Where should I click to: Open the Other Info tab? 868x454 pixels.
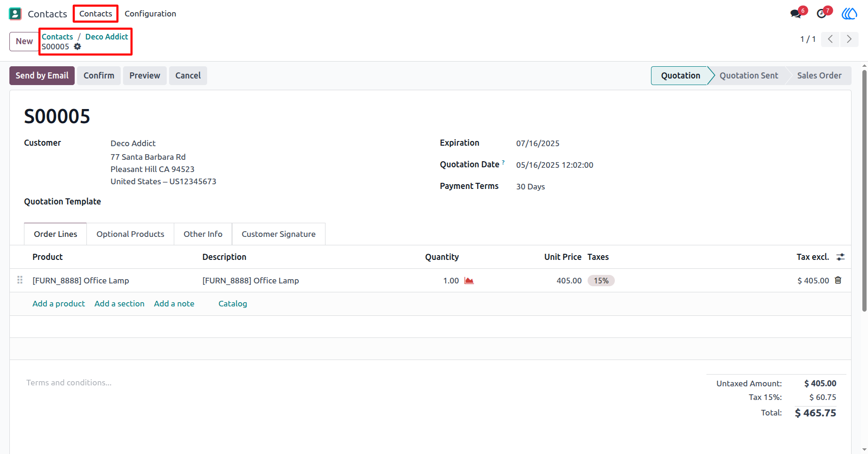point(203,234)
